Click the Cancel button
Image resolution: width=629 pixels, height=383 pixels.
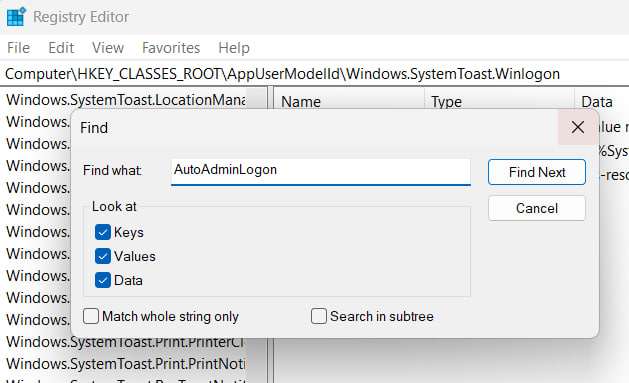(x=537, y=208)
